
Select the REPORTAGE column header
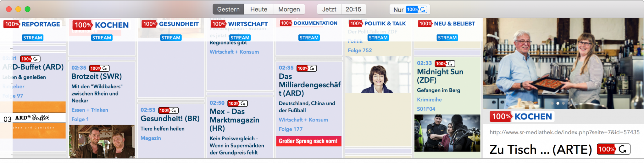pyautogui.click(x=32, y=24)
